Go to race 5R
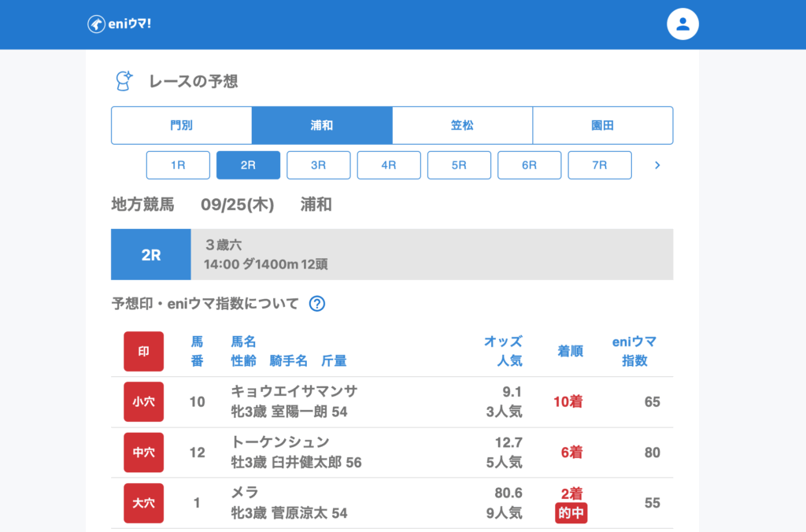806x532 pixels. pos(459,165)
